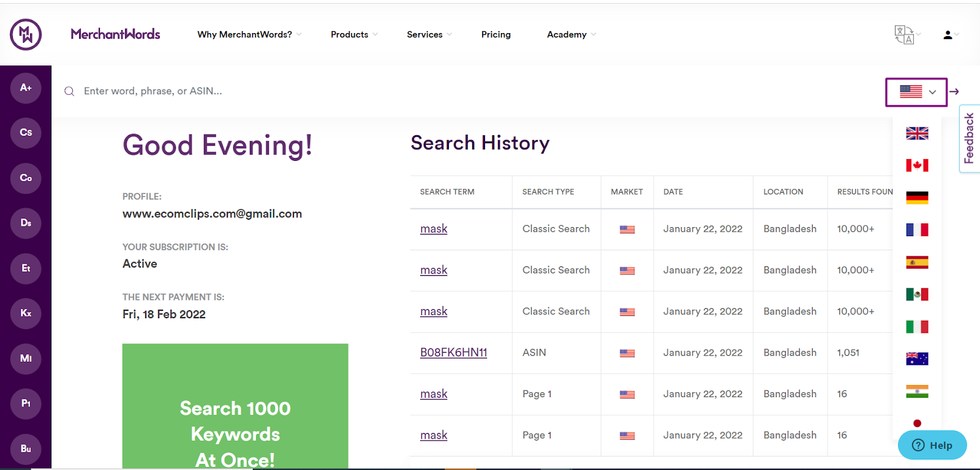Click the Search 1000 Keywords At Once banner
The height and width of the screenshot is (470, 980).
point(235,406)
